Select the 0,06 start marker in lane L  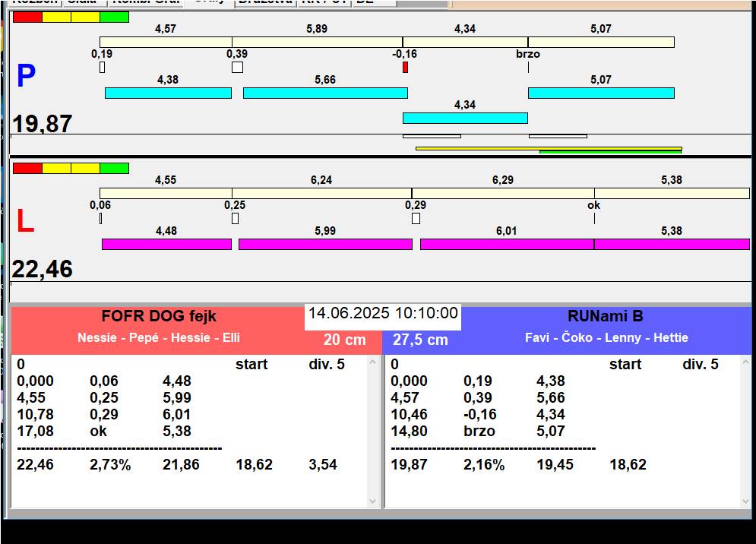point(101,219)
